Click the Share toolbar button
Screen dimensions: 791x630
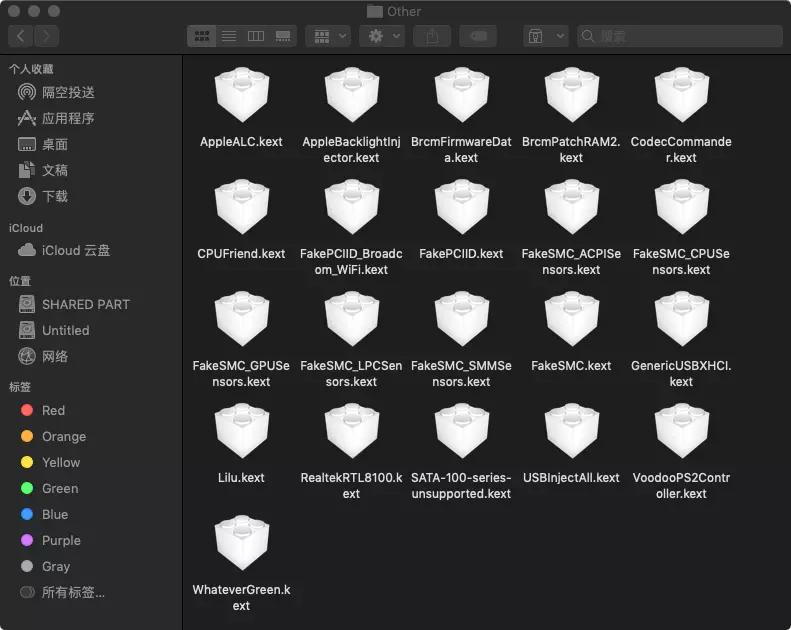tap(432, 36)
